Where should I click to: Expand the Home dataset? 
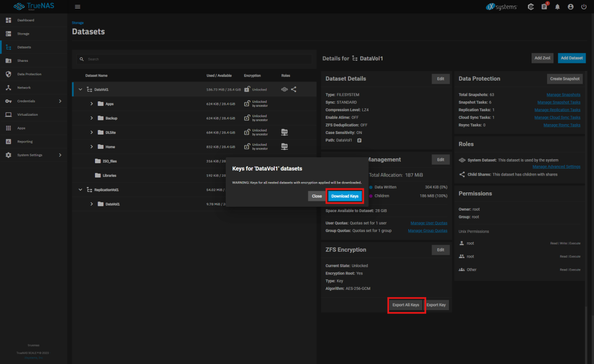(x=92, y=146)
